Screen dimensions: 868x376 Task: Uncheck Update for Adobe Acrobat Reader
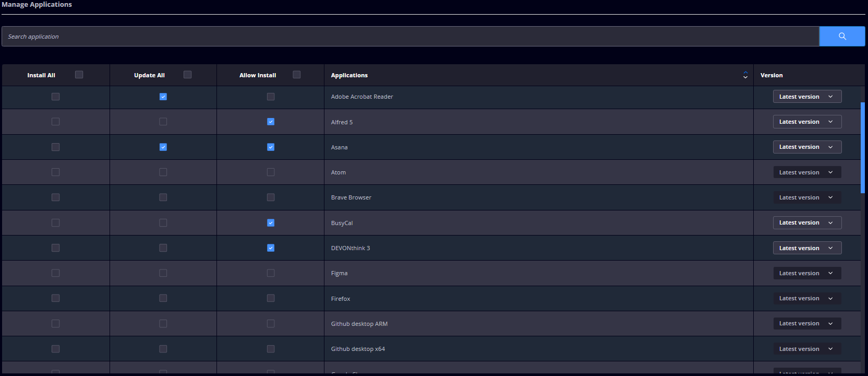163,97
